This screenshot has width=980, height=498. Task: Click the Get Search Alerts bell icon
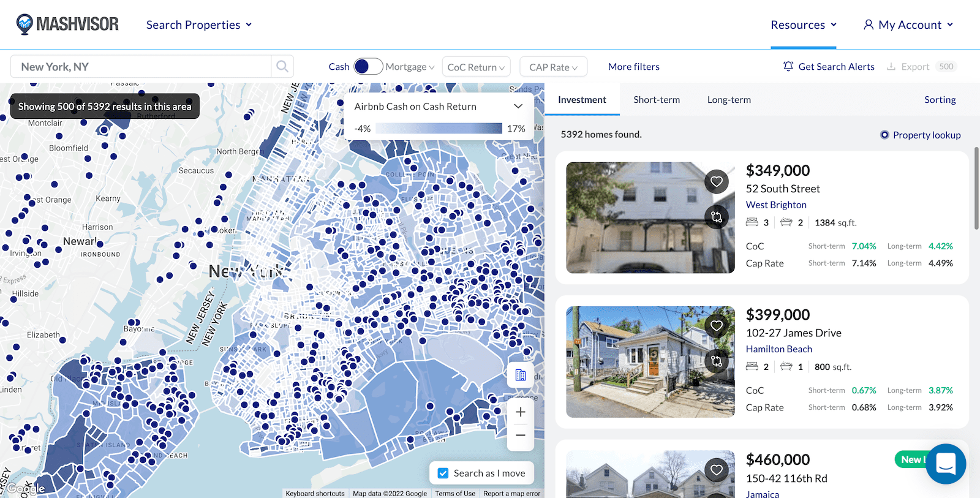coord(788,66)
